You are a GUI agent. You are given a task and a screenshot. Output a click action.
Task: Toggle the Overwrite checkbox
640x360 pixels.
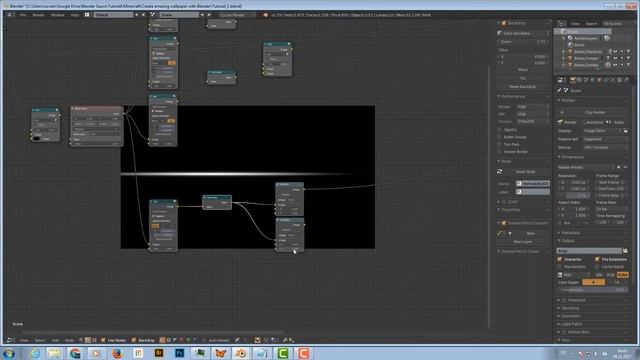(560, 259)
